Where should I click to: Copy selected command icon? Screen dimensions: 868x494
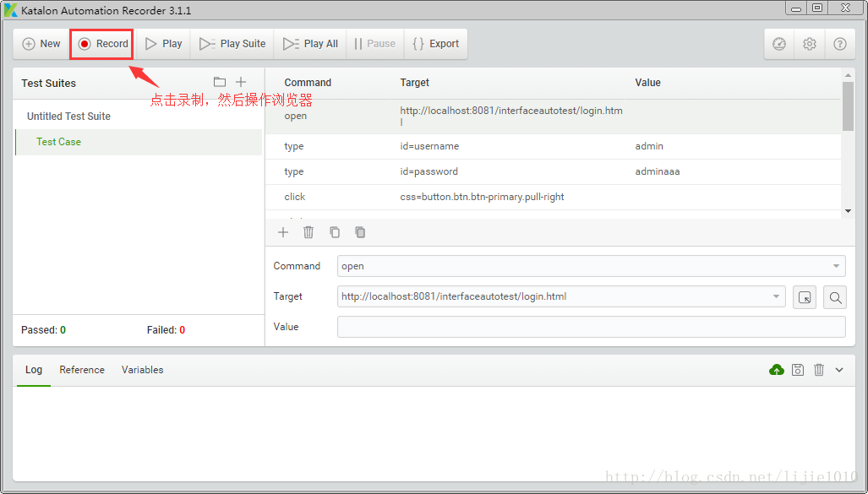[x=335, y=232]
